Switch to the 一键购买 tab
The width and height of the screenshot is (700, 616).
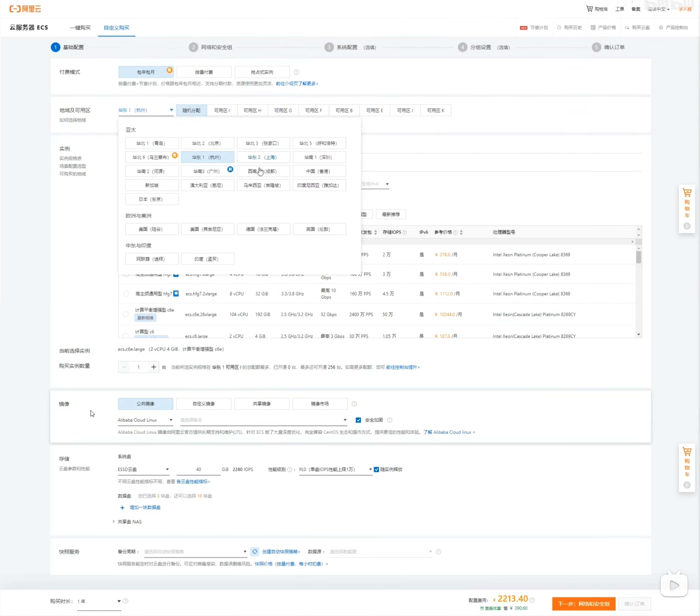tap(80, 28)
